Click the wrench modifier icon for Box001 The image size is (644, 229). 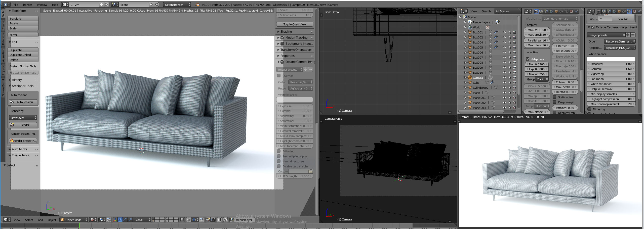(496, 32)
